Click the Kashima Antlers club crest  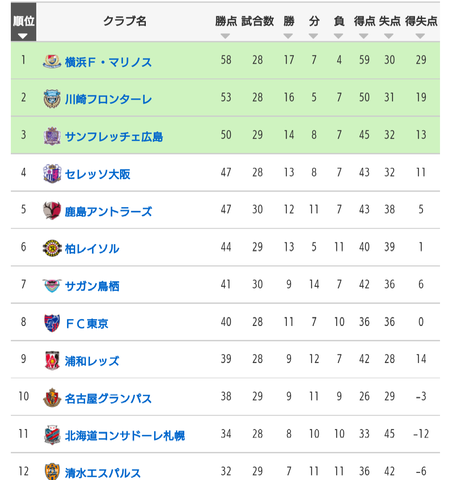(52, 211)
